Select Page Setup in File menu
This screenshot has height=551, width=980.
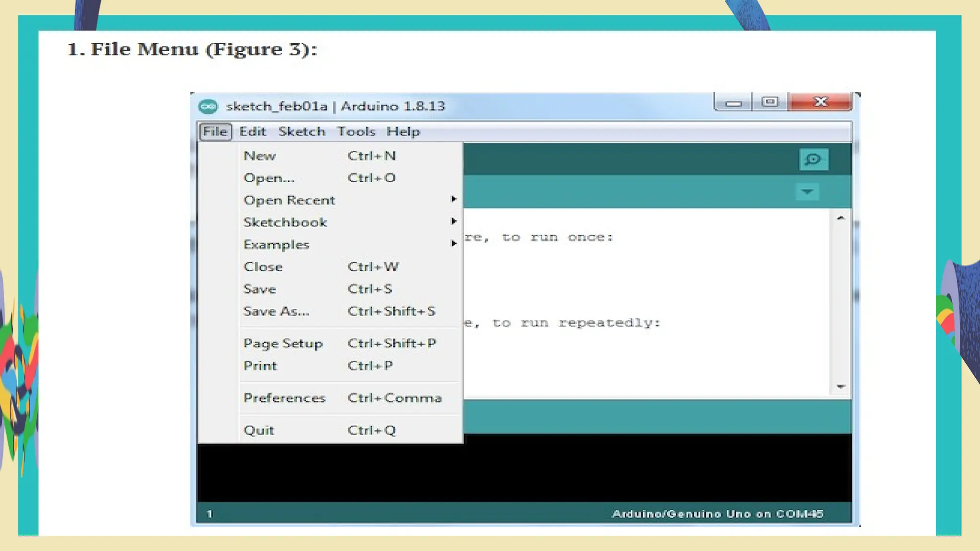coord(283,343)
